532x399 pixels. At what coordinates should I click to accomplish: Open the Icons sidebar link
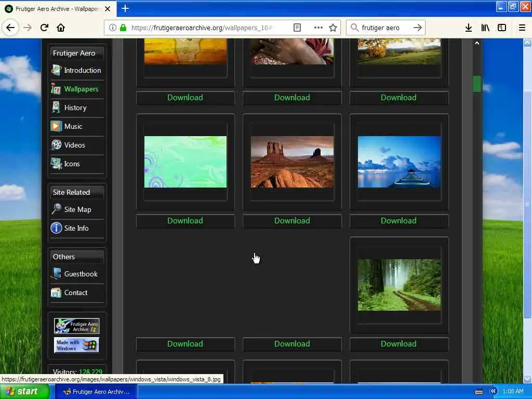pos(72,164)
